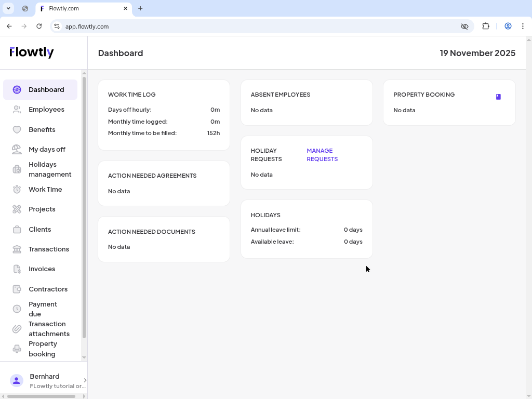Viewport: 532px width, 399px height.
Task: Click the browser extensions puzzle icon
Action: [485, 26]
